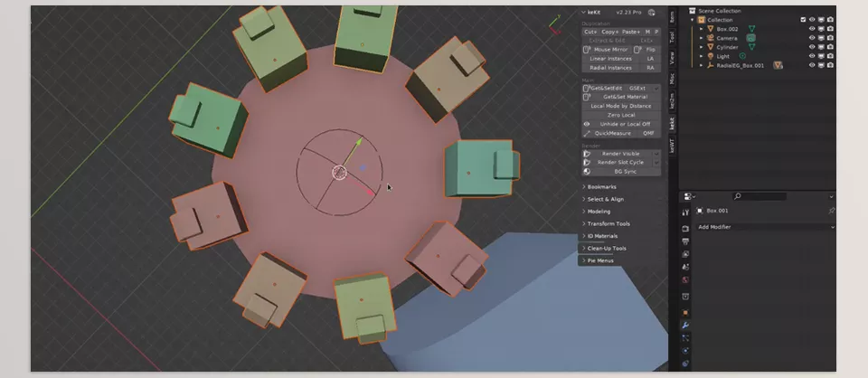Toggle eye visibility for Cylinder
Viewport: 868px width, 378px height.
pyautogui.click(x=812, y=47)
